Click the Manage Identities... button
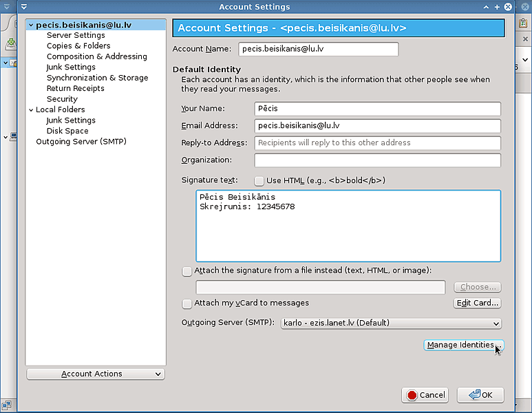The height and width of the screenshot is (413, 532). point(463,345)
